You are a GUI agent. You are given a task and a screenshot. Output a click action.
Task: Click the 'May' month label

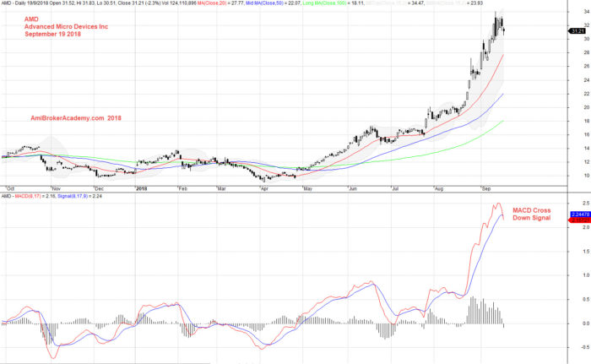(308, 188)
